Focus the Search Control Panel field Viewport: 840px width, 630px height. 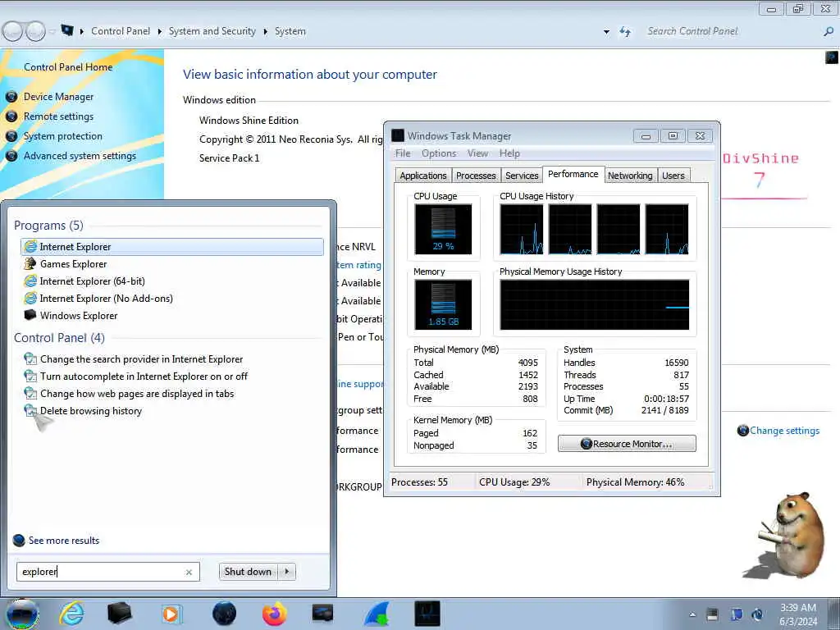click(x=731, y=31)
